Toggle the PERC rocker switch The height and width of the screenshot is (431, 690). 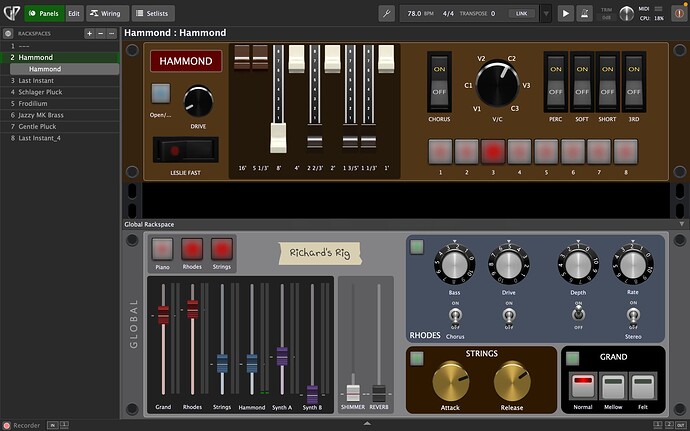click(556, 81)
